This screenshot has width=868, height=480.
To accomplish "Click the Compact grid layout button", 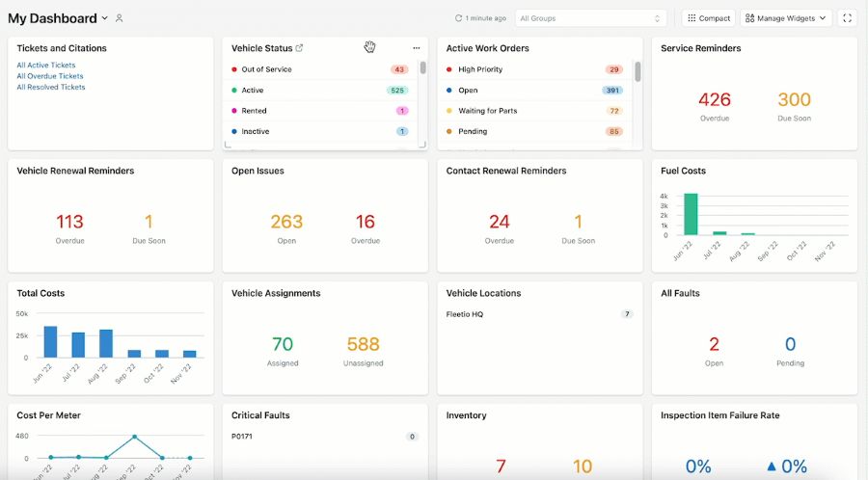I will click(x=709, y=18).
